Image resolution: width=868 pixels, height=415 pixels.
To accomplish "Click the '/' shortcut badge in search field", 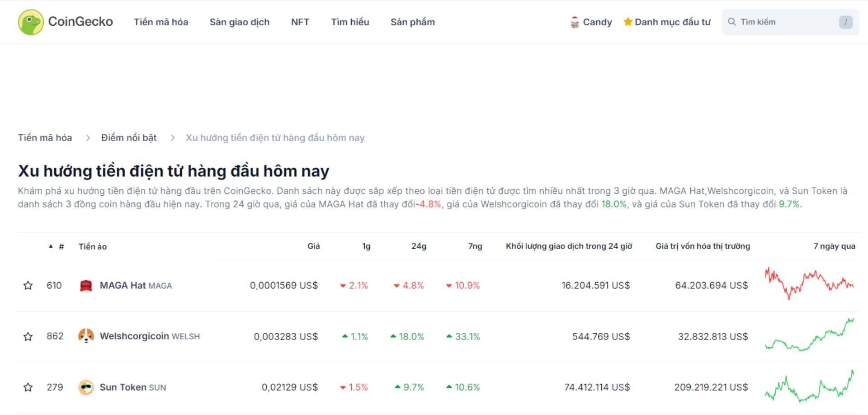I will 845,21.
